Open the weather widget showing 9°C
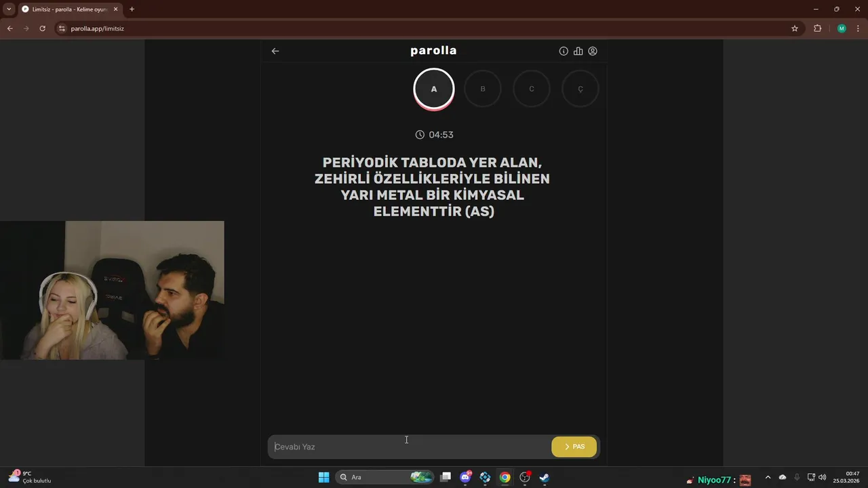868x488 pixels. click(30, 477)
